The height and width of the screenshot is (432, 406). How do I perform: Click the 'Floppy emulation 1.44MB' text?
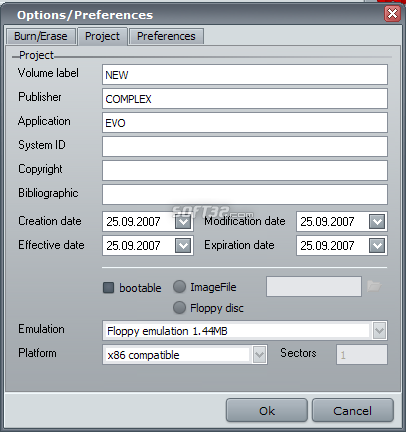[x=167, y=331]
